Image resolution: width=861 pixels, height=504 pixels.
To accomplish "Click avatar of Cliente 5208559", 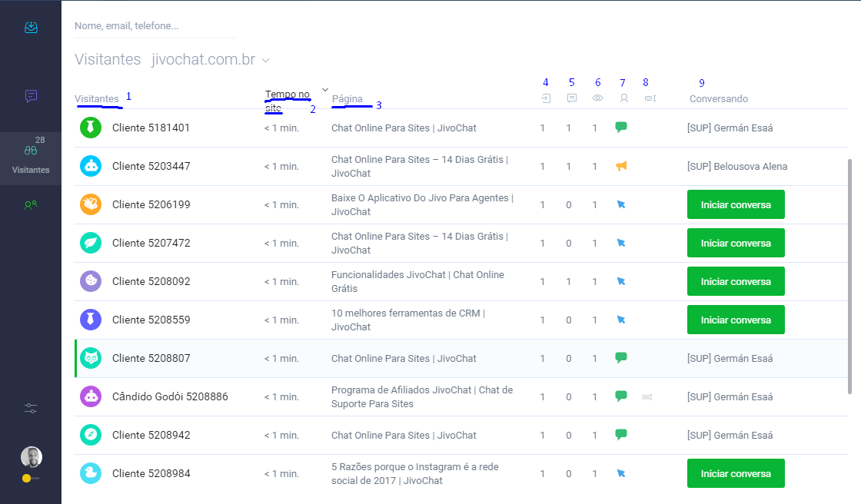I will [x=91, y=320].
